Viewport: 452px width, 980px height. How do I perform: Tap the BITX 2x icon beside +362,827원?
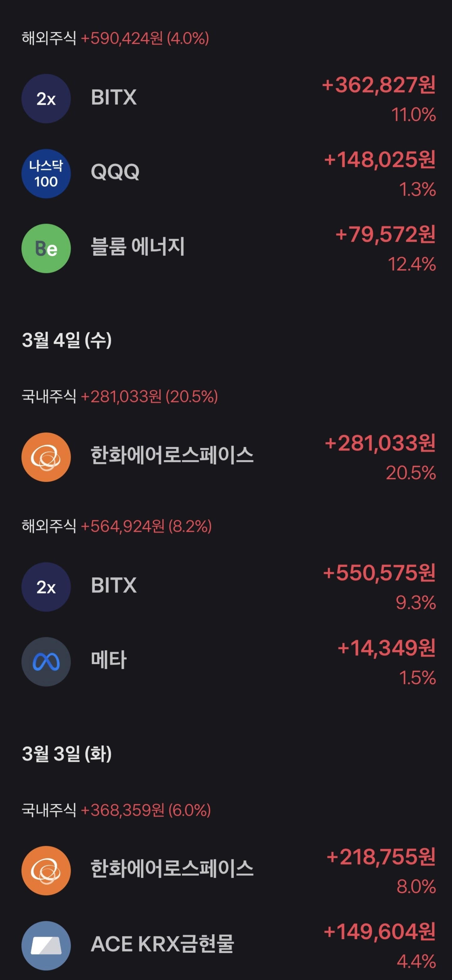pos(46,99)
